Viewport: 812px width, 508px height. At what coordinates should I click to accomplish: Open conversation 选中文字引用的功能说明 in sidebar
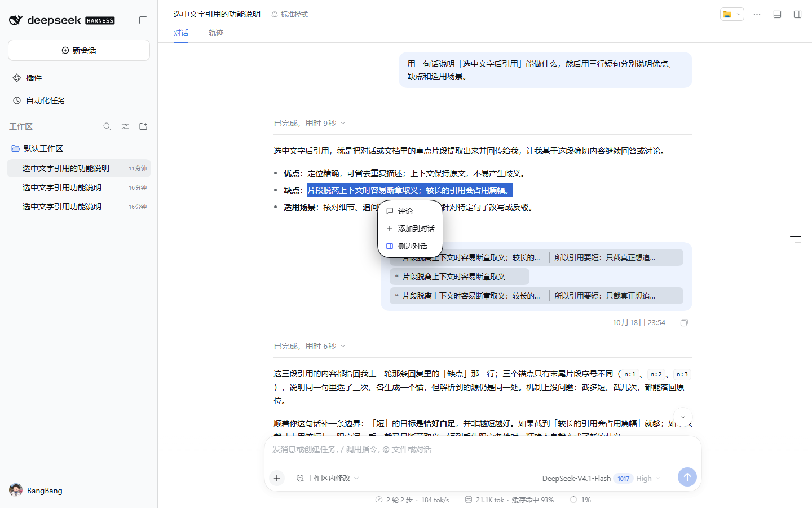pos(79,168)
